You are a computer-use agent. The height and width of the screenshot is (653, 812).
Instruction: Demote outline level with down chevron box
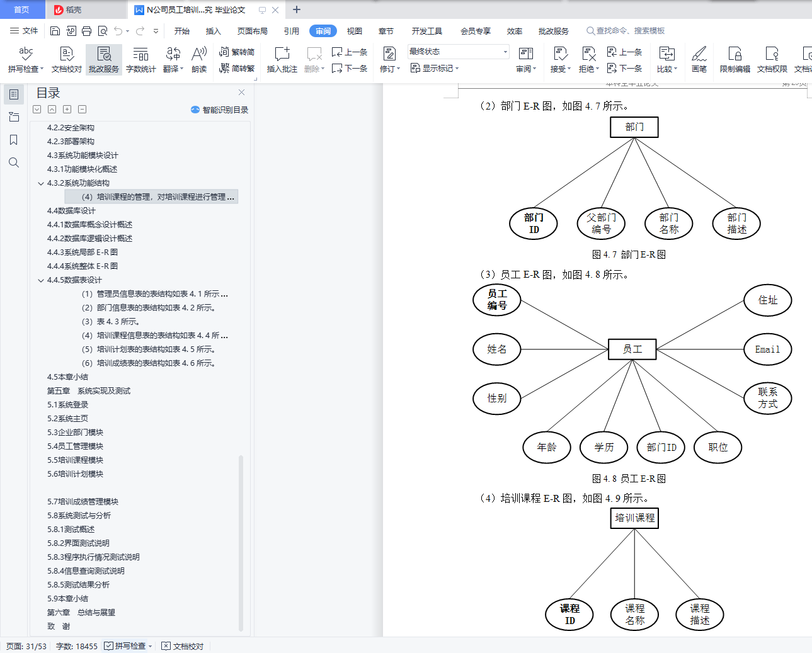coord(37,110)
